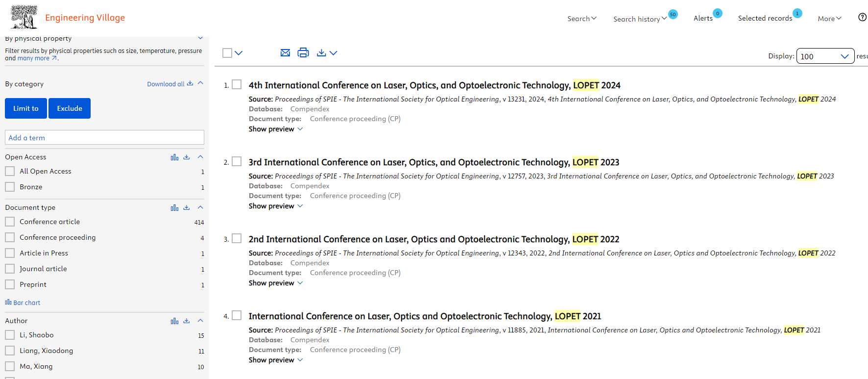
Task: Open 4th International Conference LOPET 2024 title
Action: point(434,85)
